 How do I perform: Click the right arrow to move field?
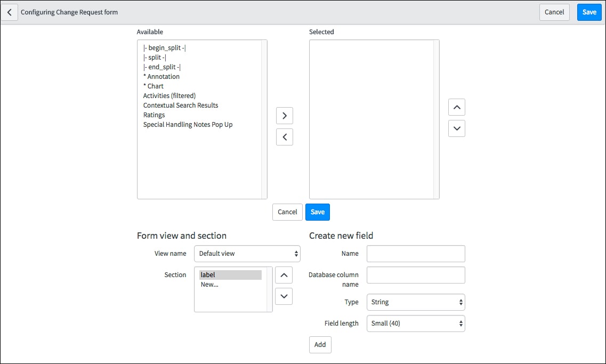click(284, 115)
